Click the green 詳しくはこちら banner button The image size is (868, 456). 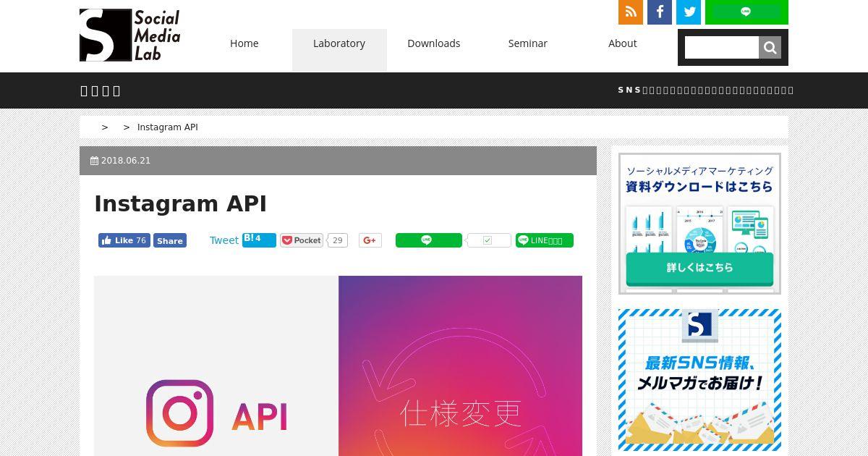699,268
